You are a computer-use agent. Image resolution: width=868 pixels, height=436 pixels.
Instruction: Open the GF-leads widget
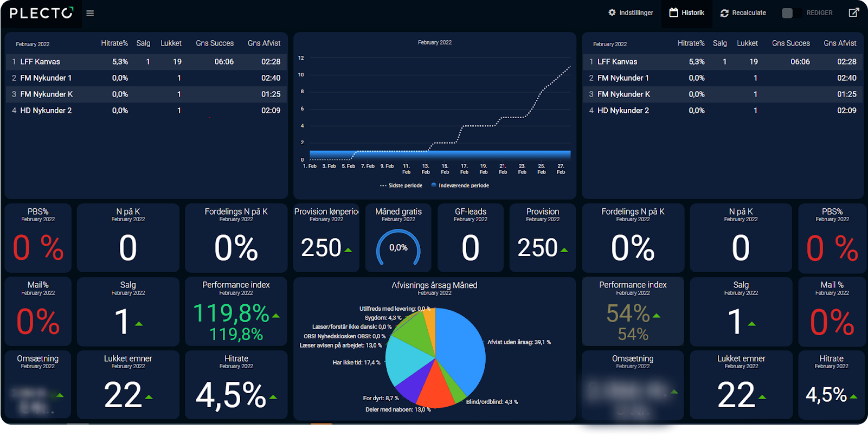click(471, 238)
